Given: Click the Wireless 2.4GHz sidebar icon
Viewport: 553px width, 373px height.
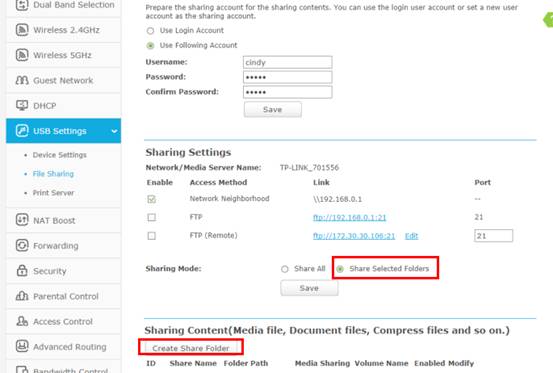Looking at the screenshot, I should pos(22,30).
